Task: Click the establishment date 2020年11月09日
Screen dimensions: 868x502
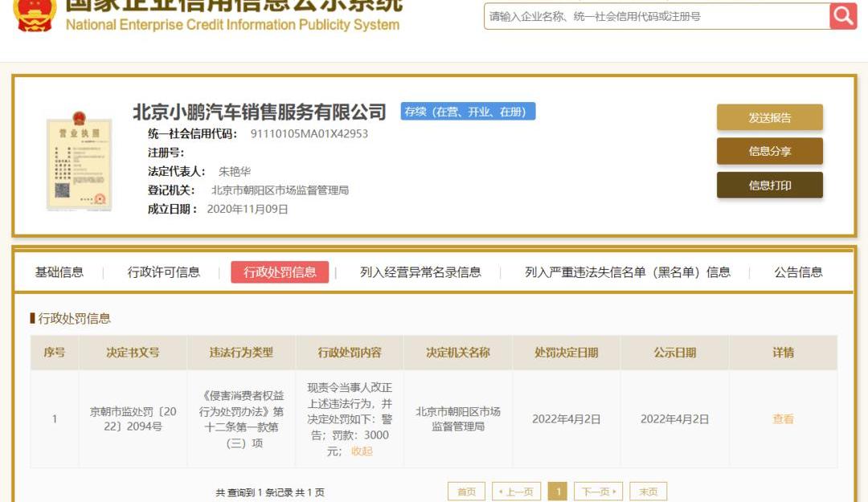Action: coord(248,209)
